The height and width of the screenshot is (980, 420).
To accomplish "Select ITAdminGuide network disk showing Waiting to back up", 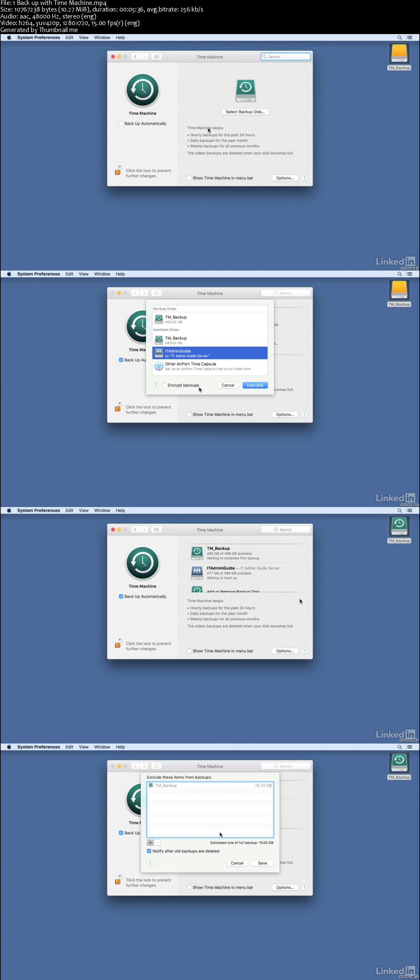I will click(x=246, y=573).
